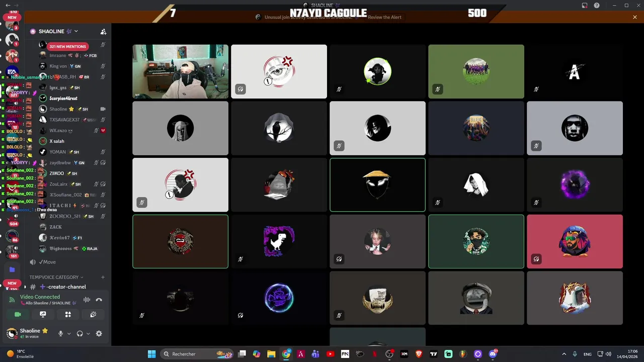The height and width of the screenshot is (362, 644).
Task: Open headphone output options arrow
Action: tap(88, 333)
